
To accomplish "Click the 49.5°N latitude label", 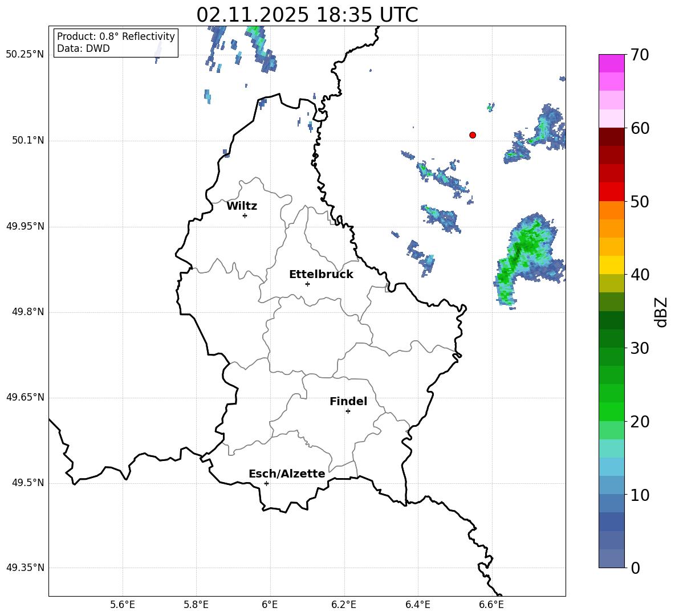I will [x=27, y=483].
